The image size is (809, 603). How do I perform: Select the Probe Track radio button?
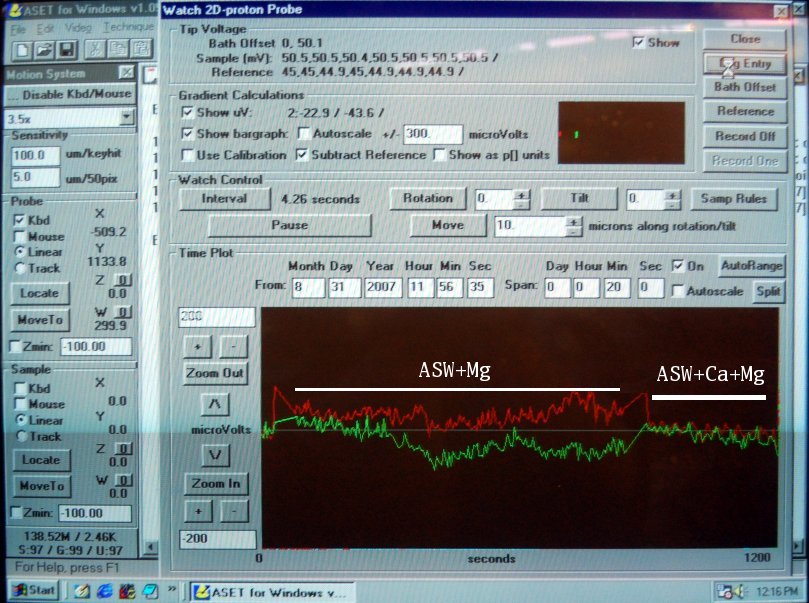(x=20, y=268)
